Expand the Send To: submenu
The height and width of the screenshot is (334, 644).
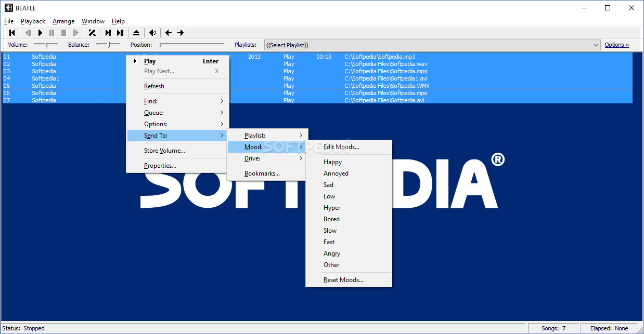coord(177,136)
